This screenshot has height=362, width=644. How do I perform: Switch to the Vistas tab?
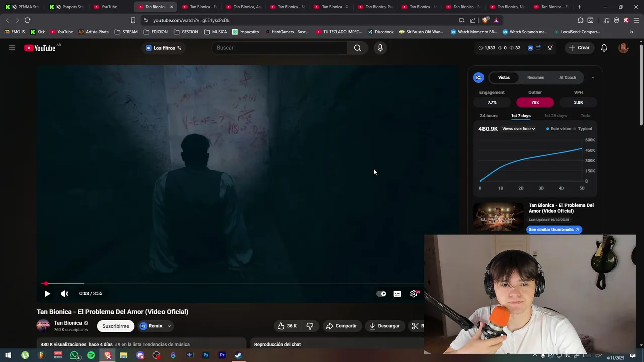click(x=504, y=77)
